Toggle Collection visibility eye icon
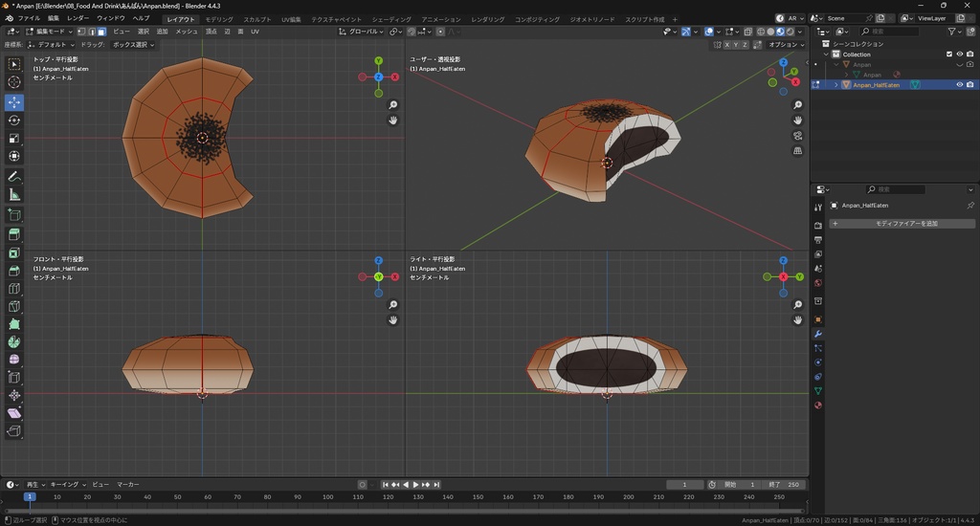Image resolution: width=980 pixels, height=526 pixels. pyautogui.click(x=960, y=55)
